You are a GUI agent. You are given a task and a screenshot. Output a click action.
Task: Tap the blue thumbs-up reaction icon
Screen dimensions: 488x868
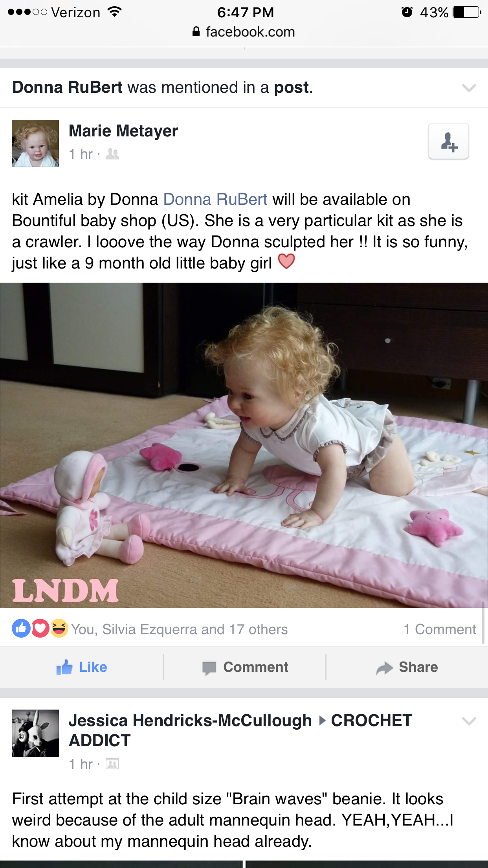click(x=21, y=628)
